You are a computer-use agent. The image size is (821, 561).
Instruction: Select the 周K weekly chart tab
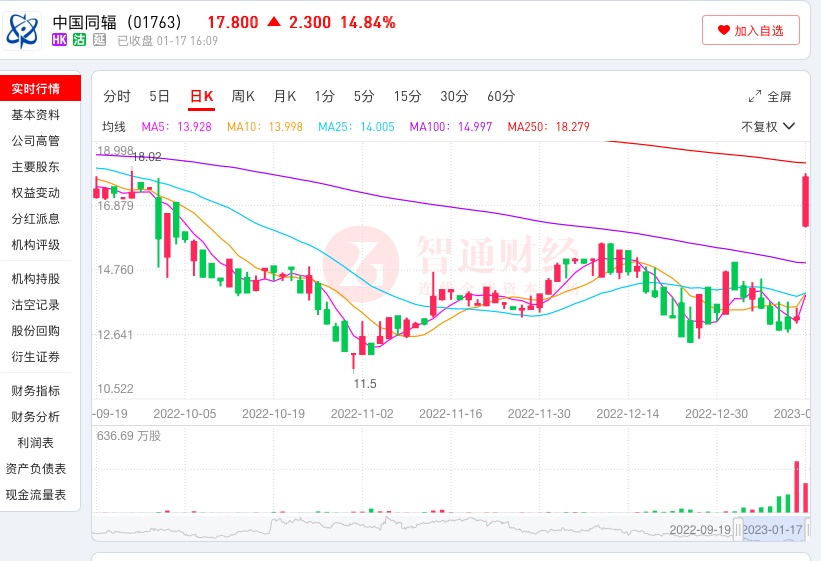point(243,96)
